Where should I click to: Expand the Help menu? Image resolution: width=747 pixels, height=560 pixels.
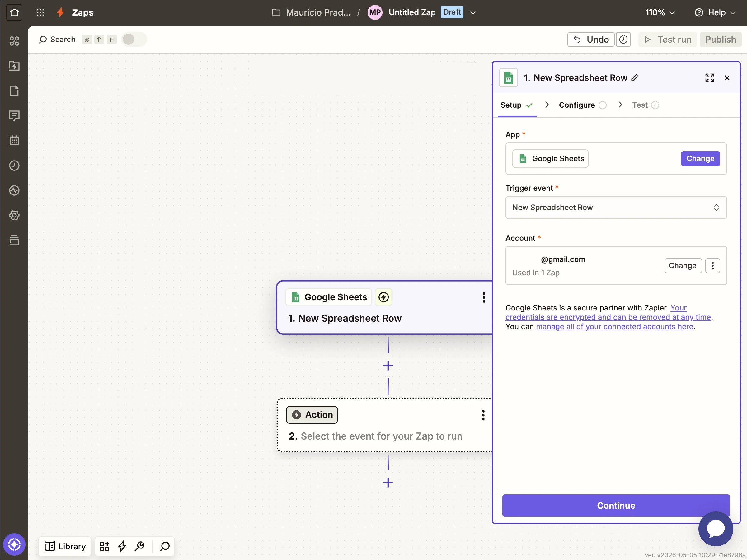point(715,12)
